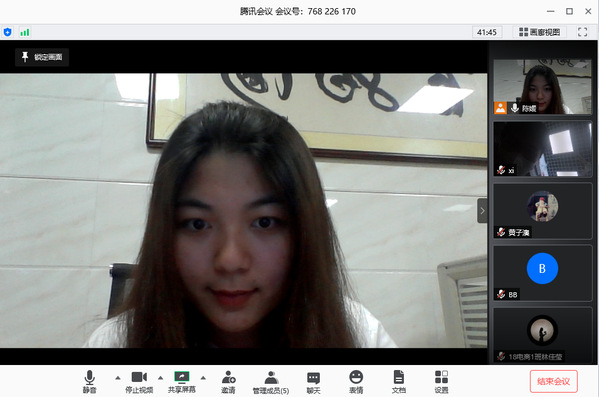This screenshot has width=599, height=397.
Task: Expand arrow next to stop video button
Action: click(x=160, y=378)
